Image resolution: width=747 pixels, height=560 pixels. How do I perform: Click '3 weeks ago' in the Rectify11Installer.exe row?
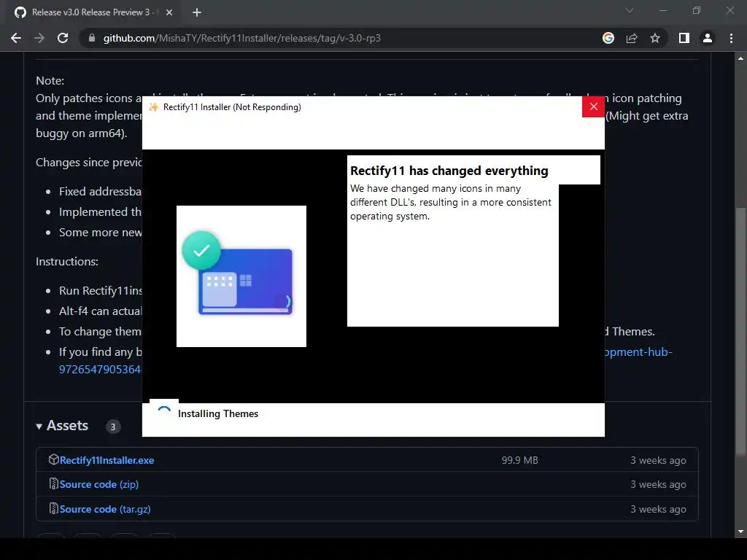659,461
